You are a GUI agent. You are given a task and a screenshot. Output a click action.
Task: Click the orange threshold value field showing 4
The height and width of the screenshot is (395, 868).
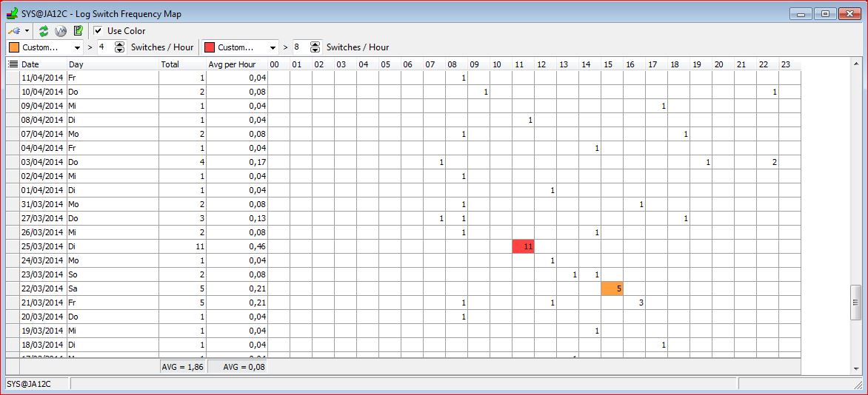[x=104, y=47]
